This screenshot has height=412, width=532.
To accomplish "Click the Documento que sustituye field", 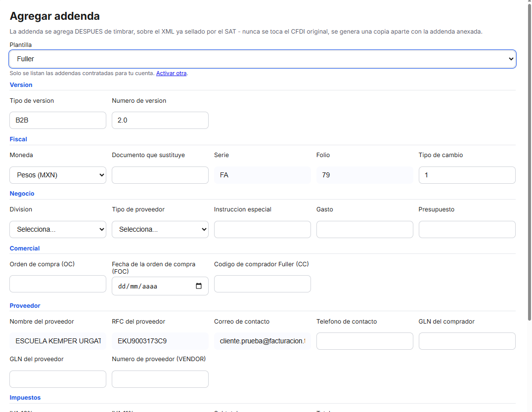I will (160, 175).
